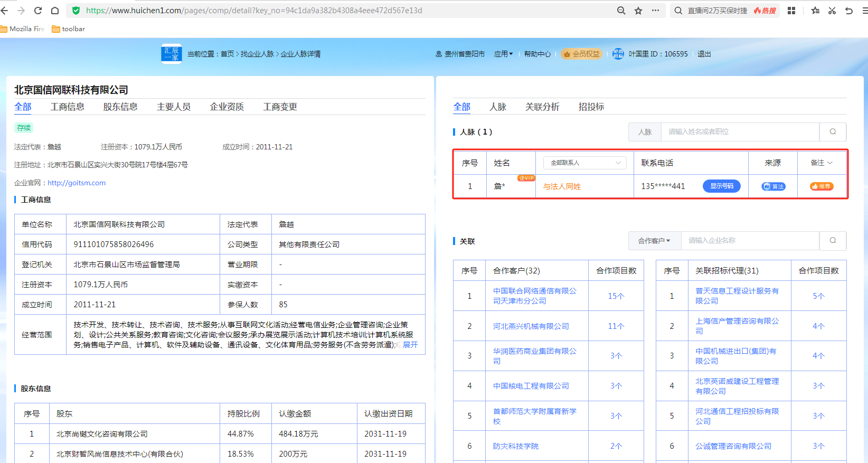The height and width of the screenshot is (463, 868).
Task: Open the 全部联系人 filter dropdown
Action: click(585, 163)
